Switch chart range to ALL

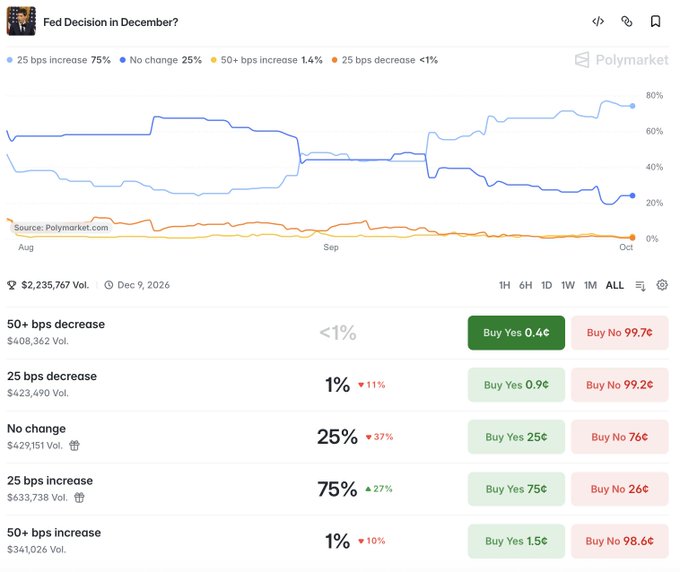point(615,285)
